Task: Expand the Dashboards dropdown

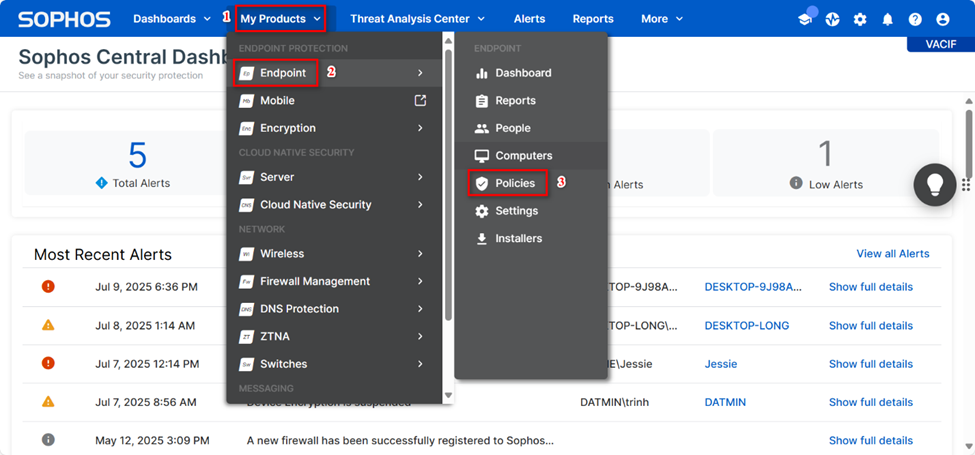Action: (172, 19)
